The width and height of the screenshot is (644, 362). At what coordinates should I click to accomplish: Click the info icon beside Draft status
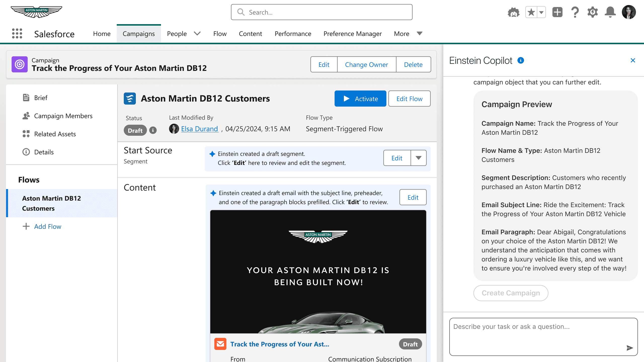pos(153,130)
